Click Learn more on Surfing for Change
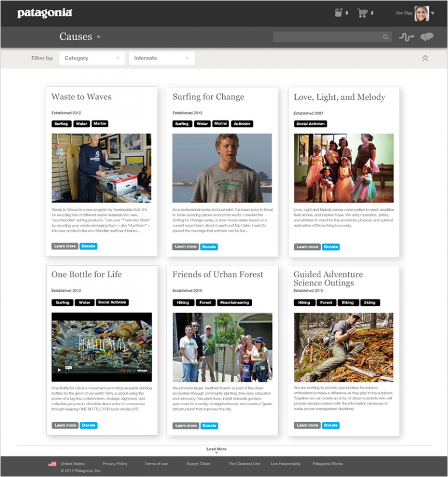Image resolution: width=448 pixels, height=477 pixels. click(x=185, y=247)
